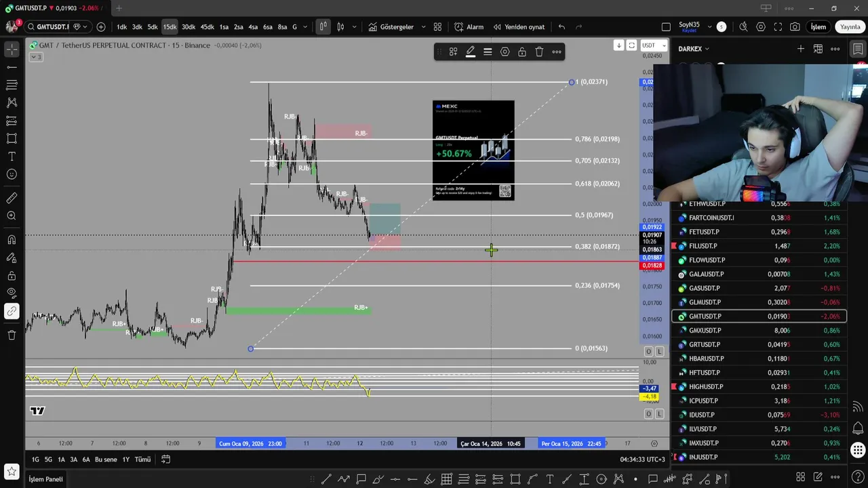The height and width of the screenshot is (488, 868).
Task: Expand the timeframe list dropdown
Action: [x=305, y=27]
